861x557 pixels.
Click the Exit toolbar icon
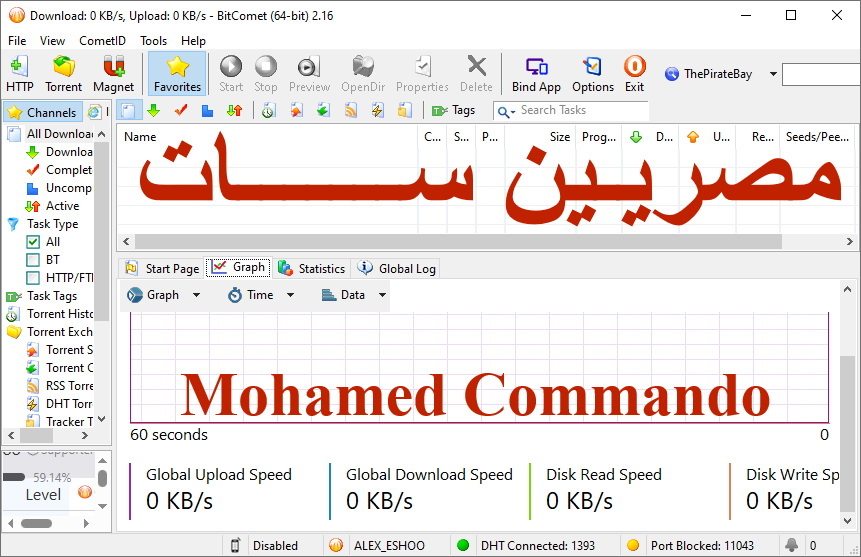click(634, 74)
